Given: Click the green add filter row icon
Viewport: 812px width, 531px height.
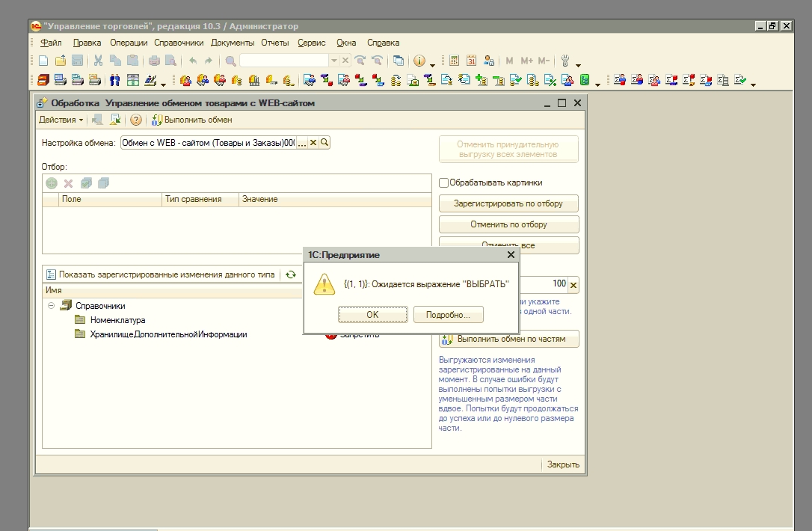Looking at the screenshot, I should [x=52, y=183].
